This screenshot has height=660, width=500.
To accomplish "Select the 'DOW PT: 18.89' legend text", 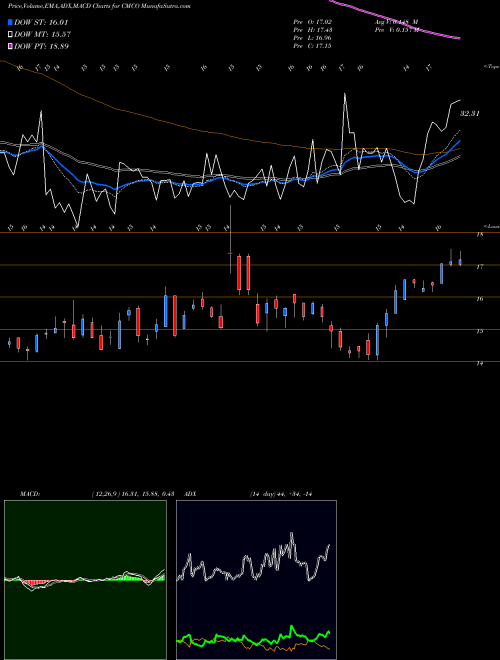I will click(x=41, y=46).
